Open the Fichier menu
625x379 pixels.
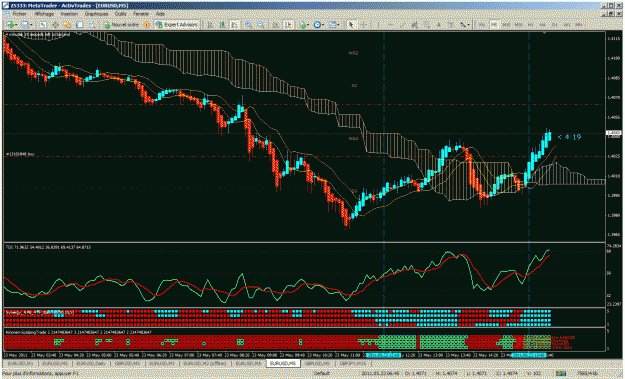(19, 14)
